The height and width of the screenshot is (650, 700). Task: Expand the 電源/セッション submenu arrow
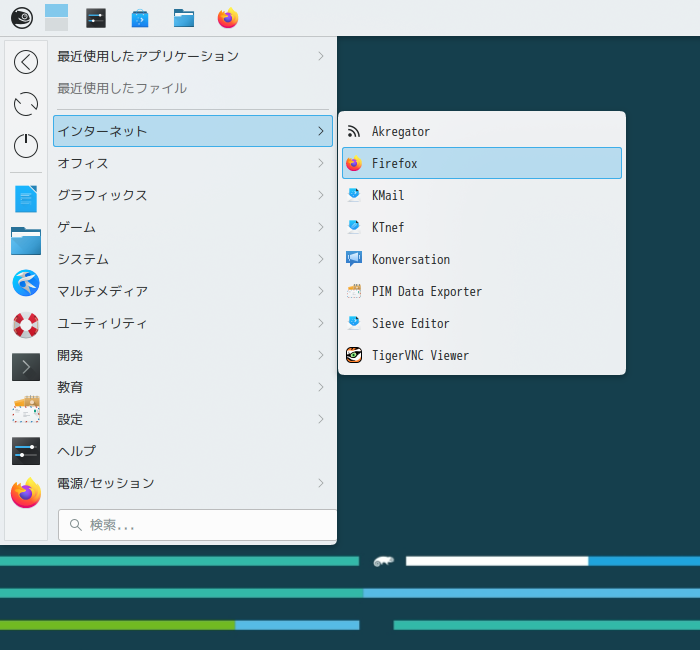(321, 483)
